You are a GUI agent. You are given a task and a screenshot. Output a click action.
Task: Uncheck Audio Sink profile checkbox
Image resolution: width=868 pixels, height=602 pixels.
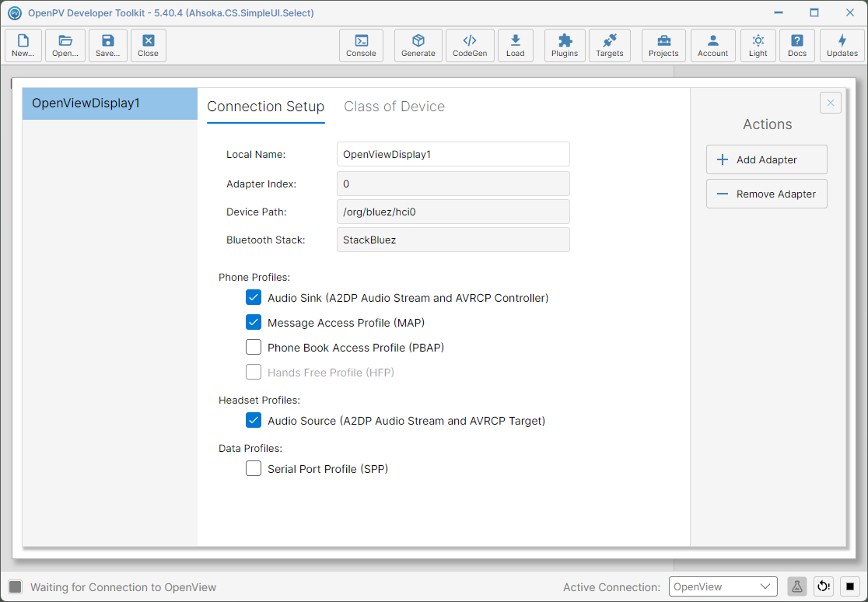tap(254, 297)
